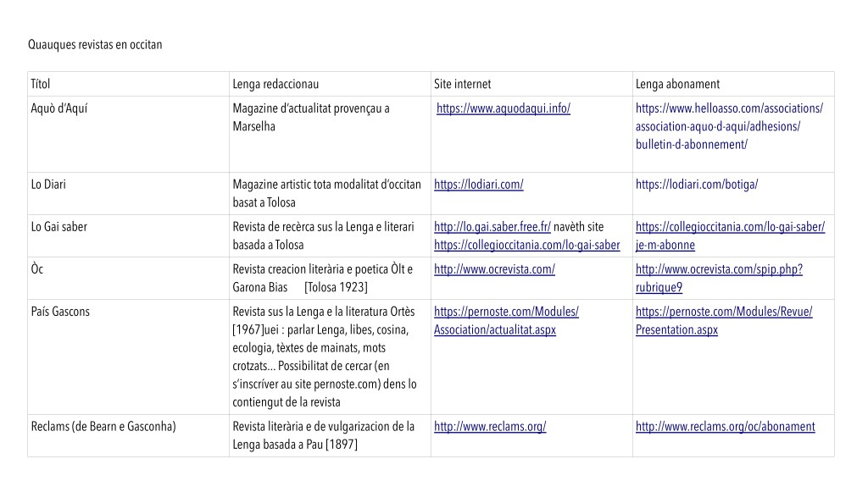Viewport: 868px width, 481px height.
Task: Click the Lo Gai saber je-m-abonne subscription link
Action: coord(729,236)
